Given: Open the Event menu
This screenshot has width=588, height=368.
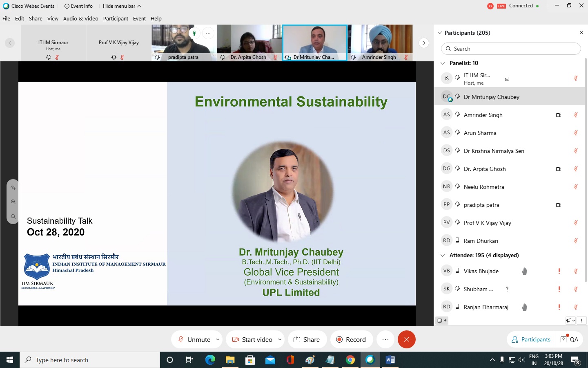Looking at the screenshot, I should (x=139, y=18).
